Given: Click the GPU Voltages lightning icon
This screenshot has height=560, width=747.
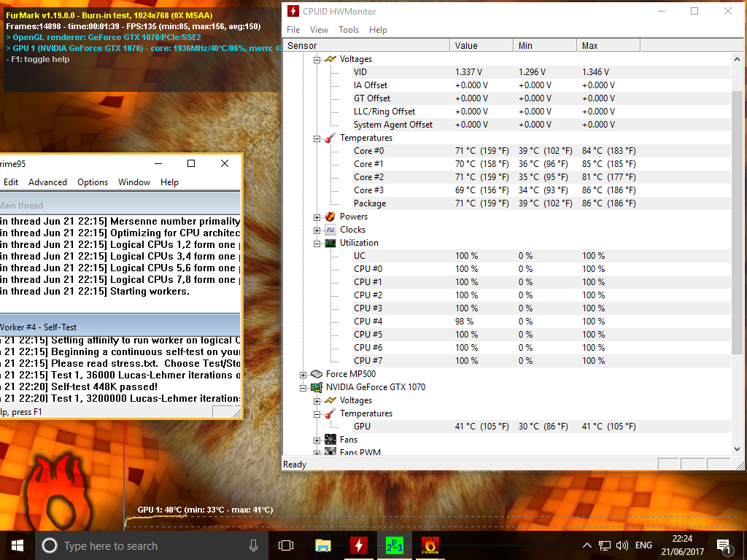Looking at the screenshot, I should pyautogui.click(x=330, y=400).
